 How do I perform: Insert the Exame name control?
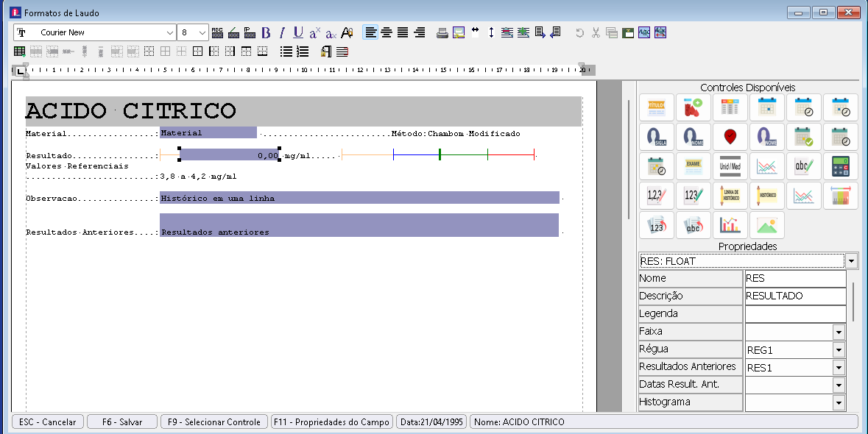693,166
